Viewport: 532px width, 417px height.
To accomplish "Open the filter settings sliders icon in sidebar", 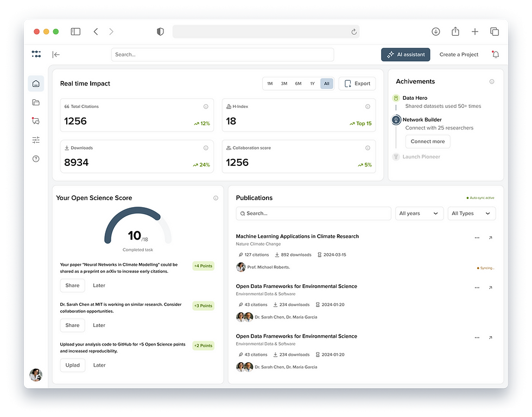I will click(x=36, y=140).
